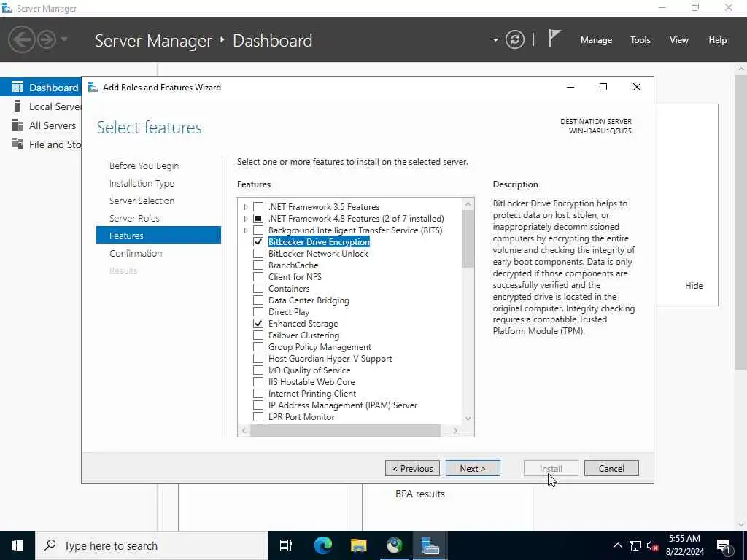747x560 pixels.
Task: Uncheck the Enhanced Storage checkbox
Action: [258, 323]
